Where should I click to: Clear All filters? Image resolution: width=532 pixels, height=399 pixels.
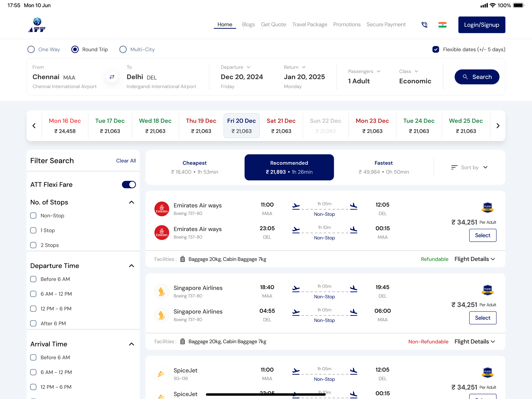126,161
